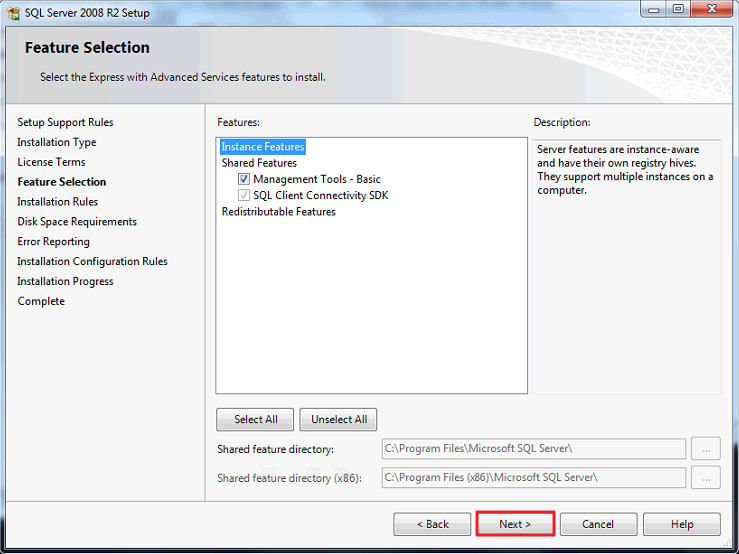Select the Redistributable Features tree node
This screenshot has height=554, width=739.
point(279,212)
